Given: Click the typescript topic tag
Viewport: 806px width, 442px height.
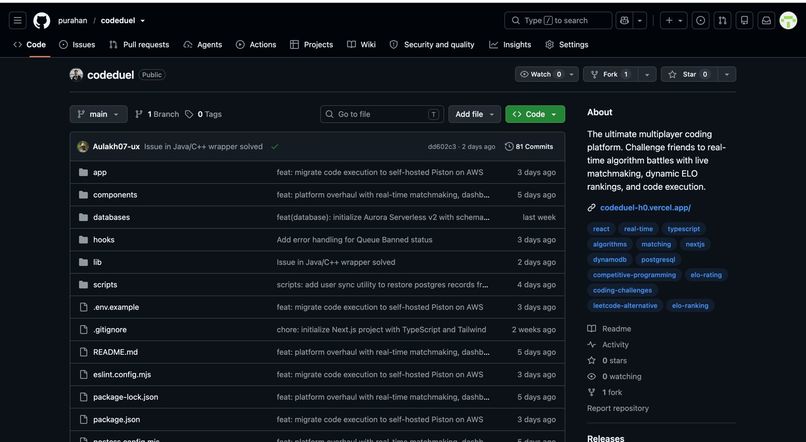Looking at the screenshot, I should tap(683, 229).
